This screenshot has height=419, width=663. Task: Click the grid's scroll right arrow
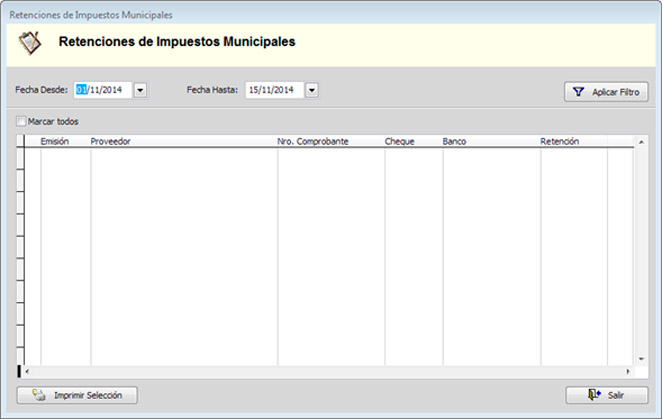click(x=629, y=371)
